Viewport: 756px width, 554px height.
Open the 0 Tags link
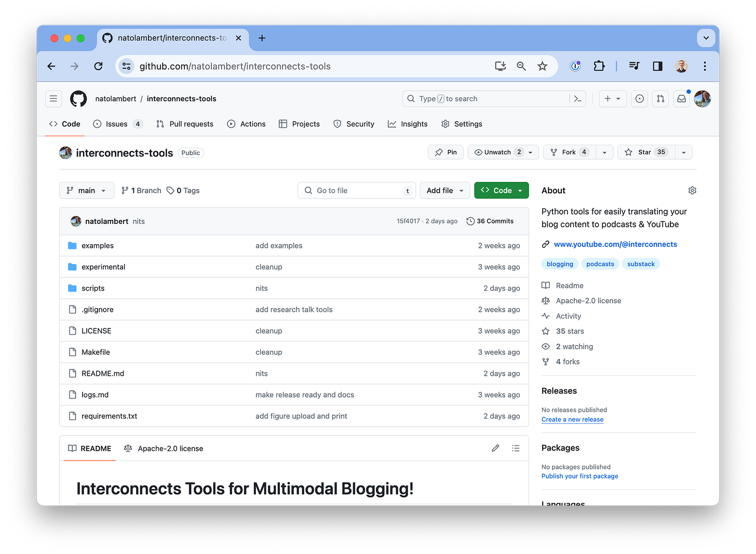tap(183, 191)
